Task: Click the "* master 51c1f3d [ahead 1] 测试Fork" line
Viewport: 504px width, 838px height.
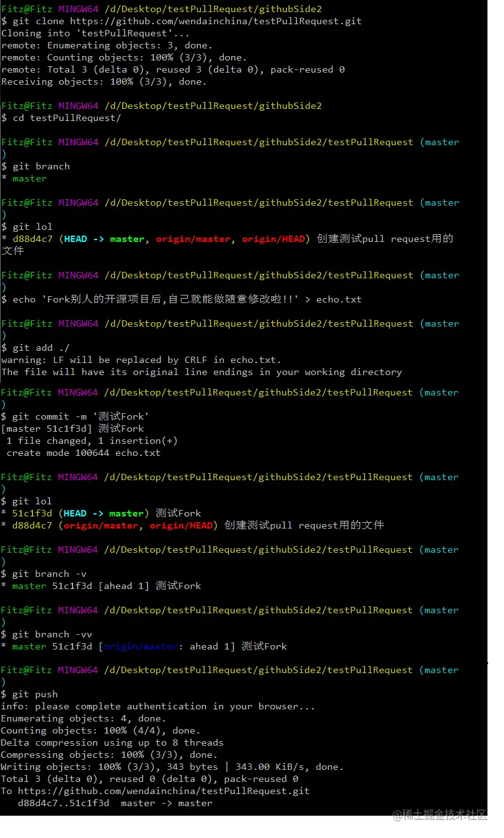Action: (101, 586)
